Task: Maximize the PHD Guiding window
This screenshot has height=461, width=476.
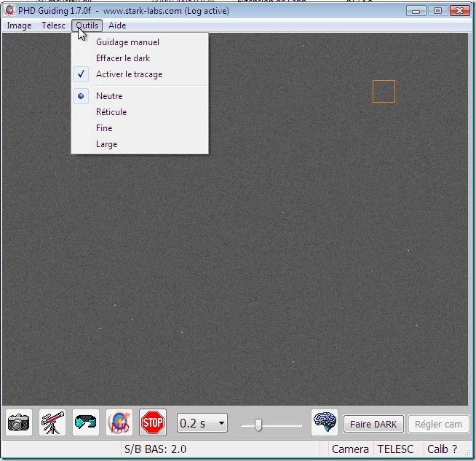Action: click(437, 11)
